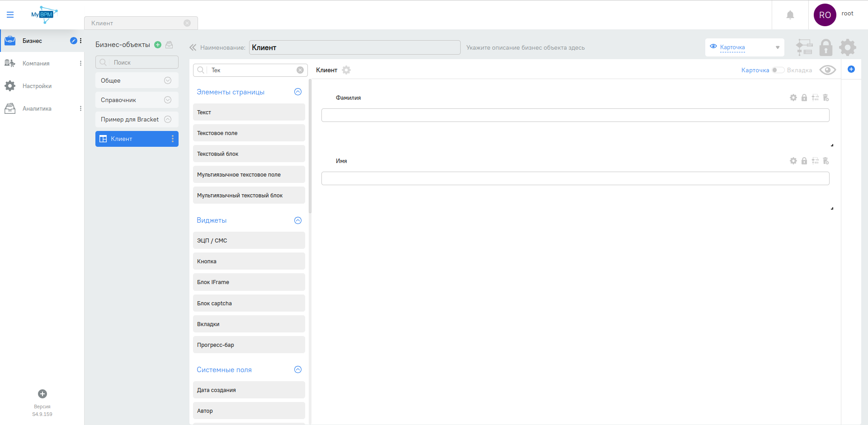Select the Текстовое поле element
Viewport: 868px width, 425px height.
[249, 133]
